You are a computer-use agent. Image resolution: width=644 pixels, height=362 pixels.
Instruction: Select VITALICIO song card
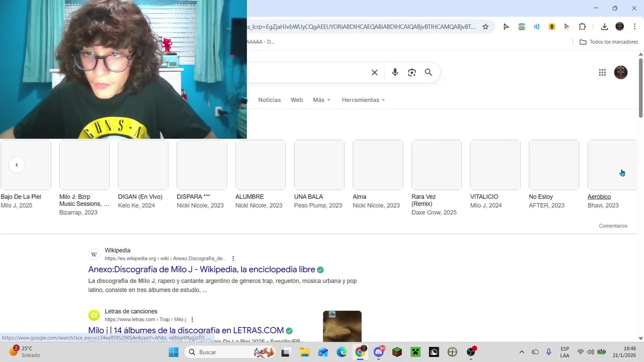tap(496, 174)
